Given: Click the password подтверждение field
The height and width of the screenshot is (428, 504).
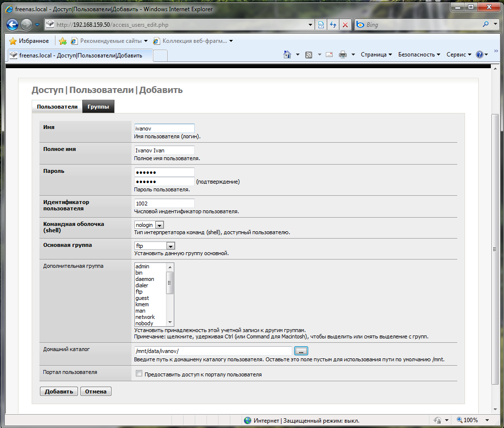Looking at the screenshot, I should [x=164, y=181].
